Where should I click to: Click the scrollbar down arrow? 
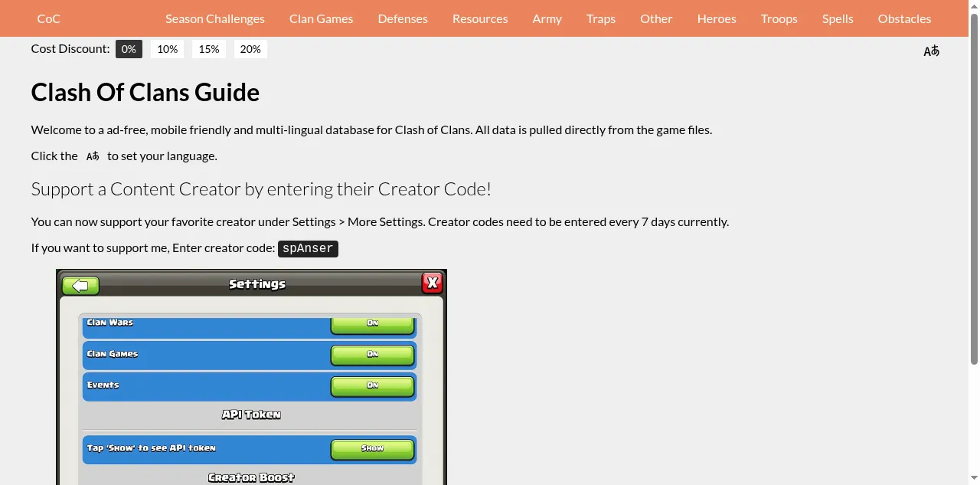point(974,479)
